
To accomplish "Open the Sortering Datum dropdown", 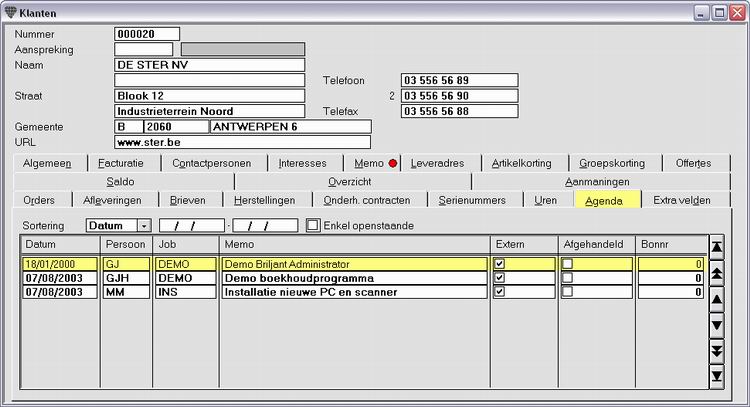I will coord(144,226).
